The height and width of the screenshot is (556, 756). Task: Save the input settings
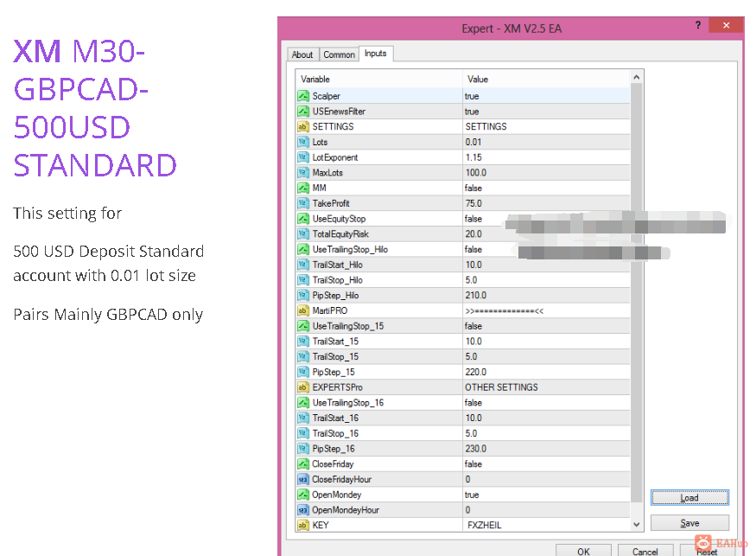[x=689, y=523]
